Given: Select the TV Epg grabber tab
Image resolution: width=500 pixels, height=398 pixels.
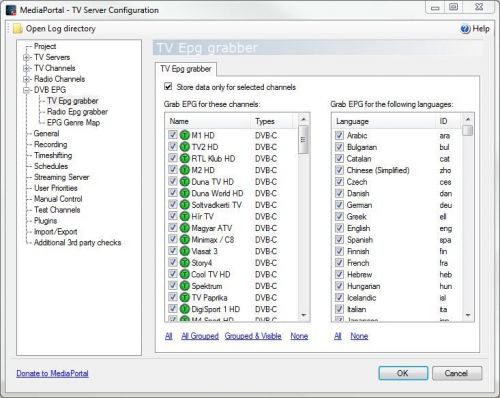Looking at the screenshot, I should tap(186, 69).
